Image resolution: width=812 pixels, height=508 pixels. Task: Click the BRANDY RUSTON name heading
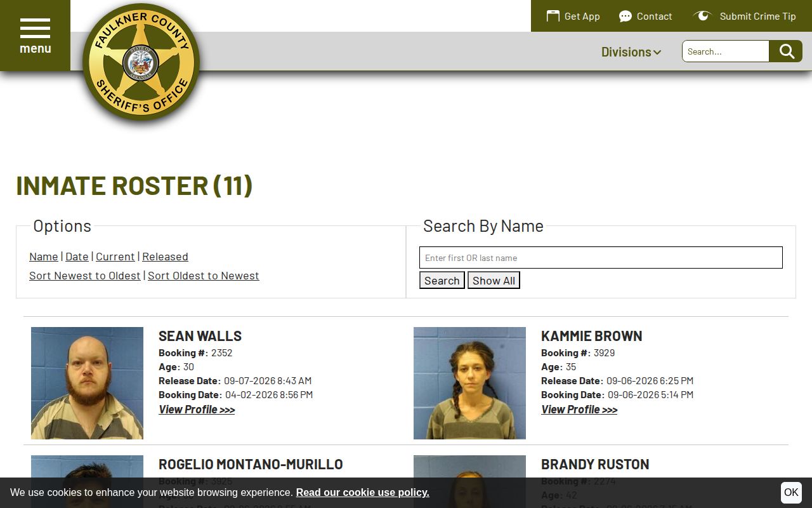pyautogui.click(x=595, y=464)
